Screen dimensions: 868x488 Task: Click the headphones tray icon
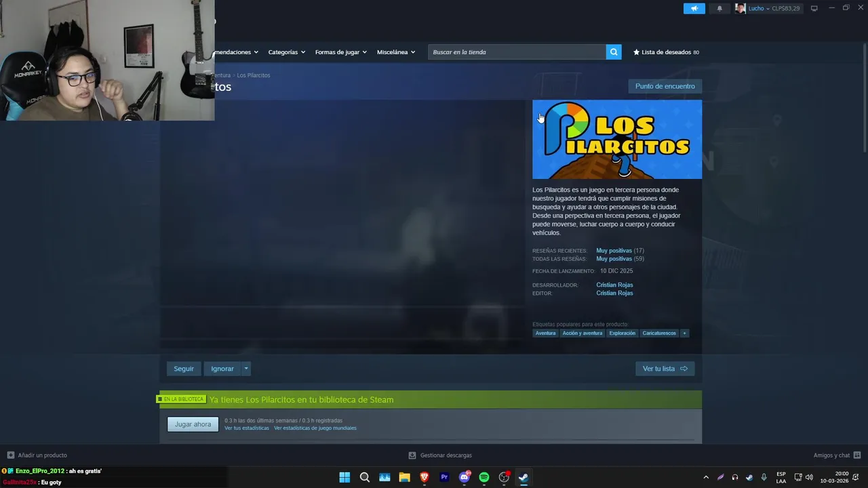735,477
